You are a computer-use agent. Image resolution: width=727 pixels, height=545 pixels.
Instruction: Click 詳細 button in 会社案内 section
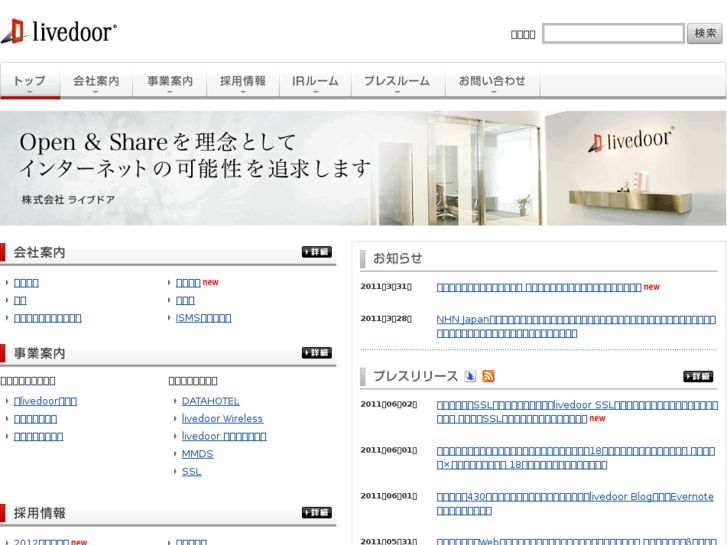tap(317, 252)
